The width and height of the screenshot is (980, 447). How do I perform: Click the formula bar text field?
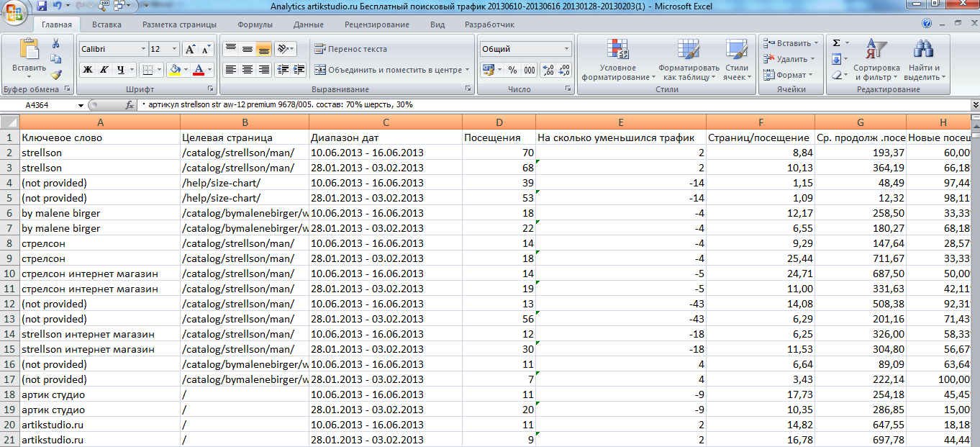tap(553, 104)
